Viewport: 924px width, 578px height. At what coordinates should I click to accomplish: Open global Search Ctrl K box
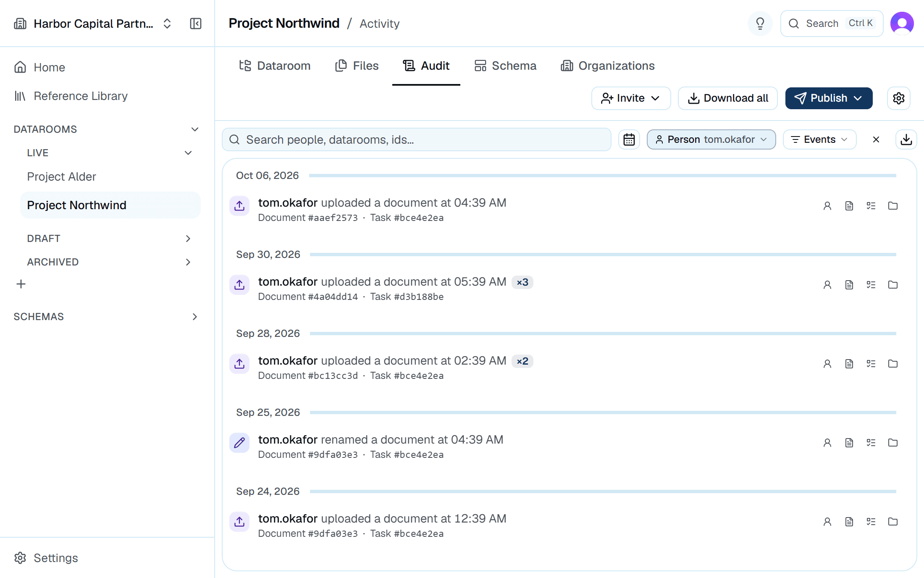click(x=831, y=24)
